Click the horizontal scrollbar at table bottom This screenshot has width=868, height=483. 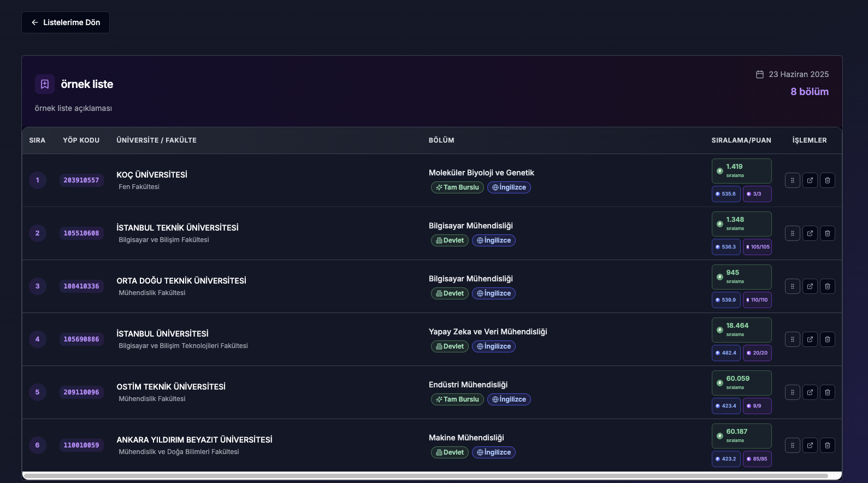click(x=426, y=476)
